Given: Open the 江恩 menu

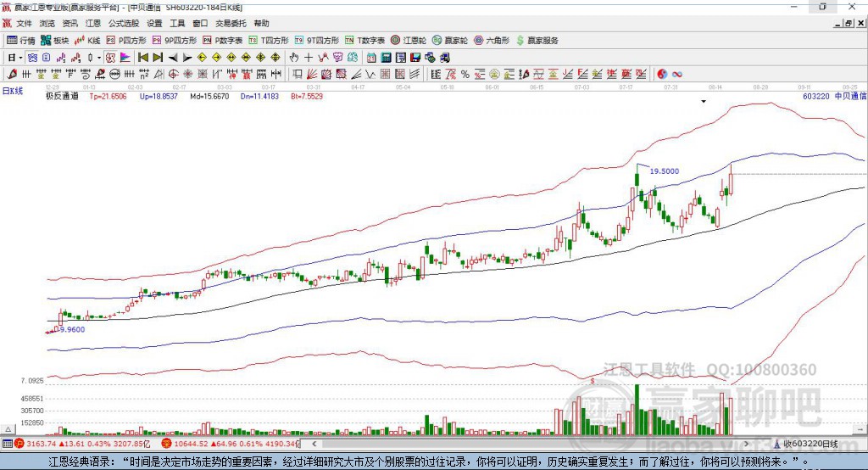Looking at the screenshot, I should [x=93, y=23].
